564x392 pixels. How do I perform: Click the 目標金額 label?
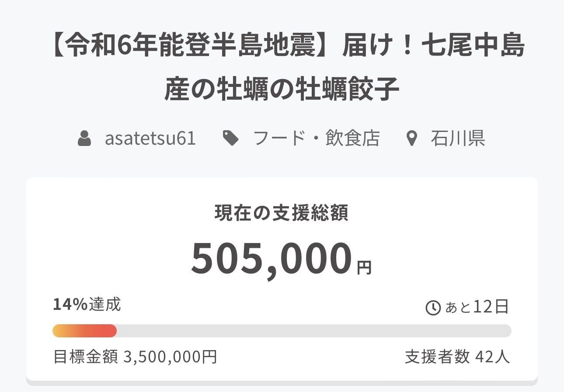click(86, 357)
